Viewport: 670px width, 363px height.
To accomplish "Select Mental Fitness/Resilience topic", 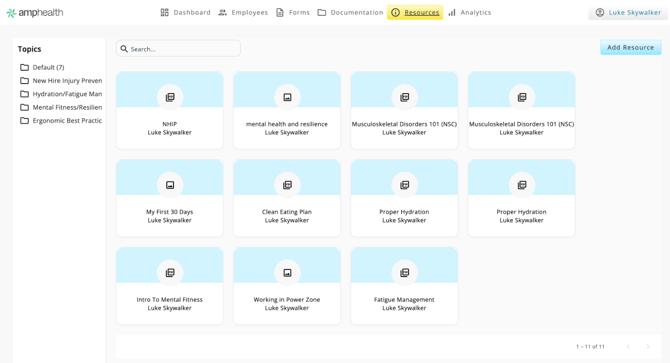I will (61, 107).
